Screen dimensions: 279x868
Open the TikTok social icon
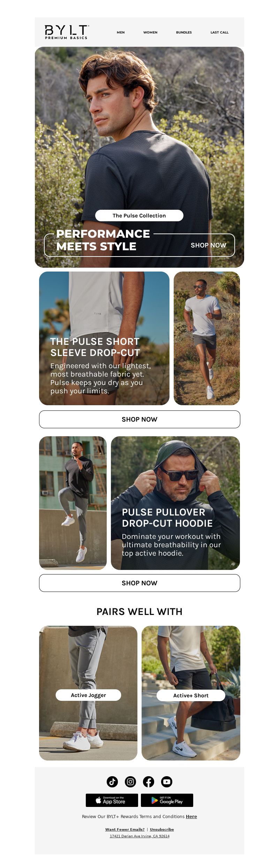click(x=112, y=782)
